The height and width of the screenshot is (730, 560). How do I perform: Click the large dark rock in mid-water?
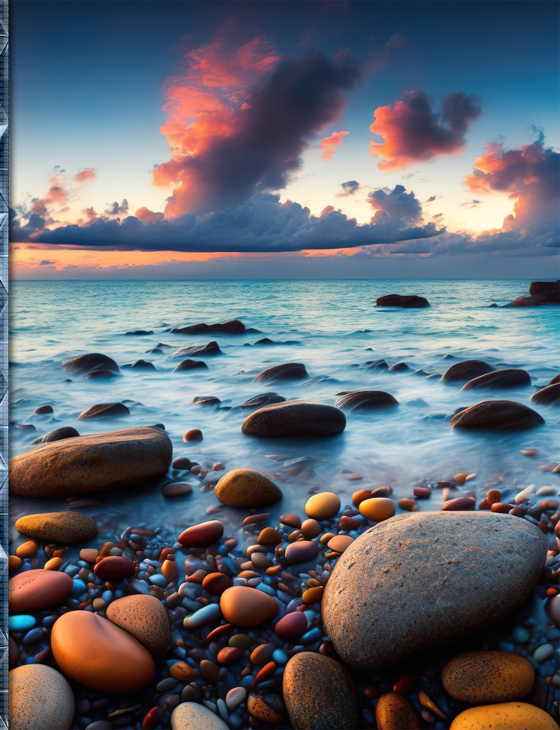pos(294,419)
